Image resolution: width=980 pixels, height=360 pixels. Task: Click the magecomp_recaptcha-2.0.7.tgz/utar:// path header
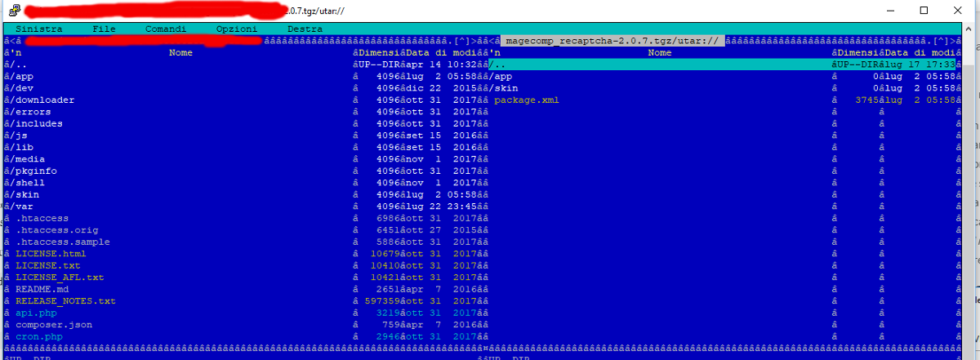612,40
